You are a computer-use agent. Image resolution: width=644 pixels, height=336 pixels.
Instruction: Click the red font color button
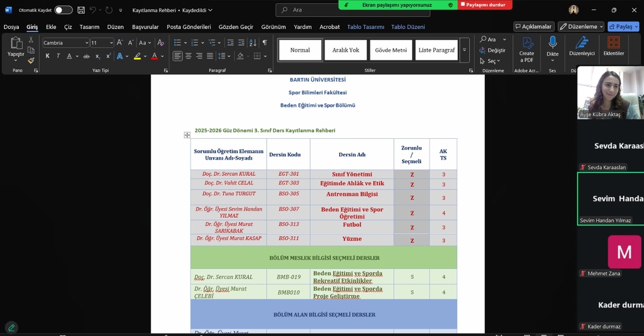[x=155, y=56]
